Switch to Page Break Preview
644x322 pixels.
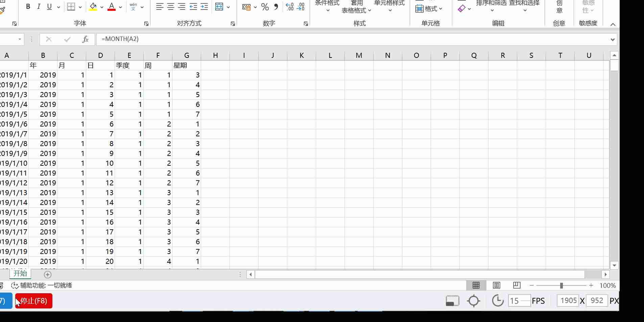coord(517,285)
